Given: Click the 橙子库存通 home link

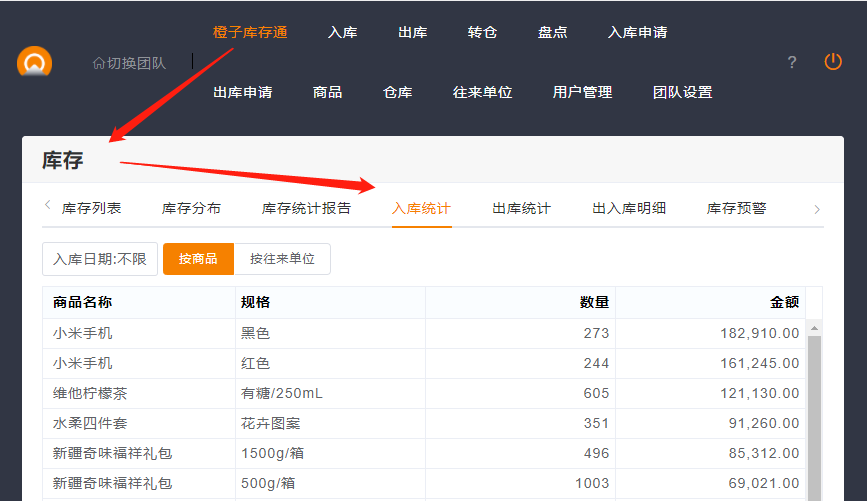Looking at the screenshot, I should coord(250,32).
